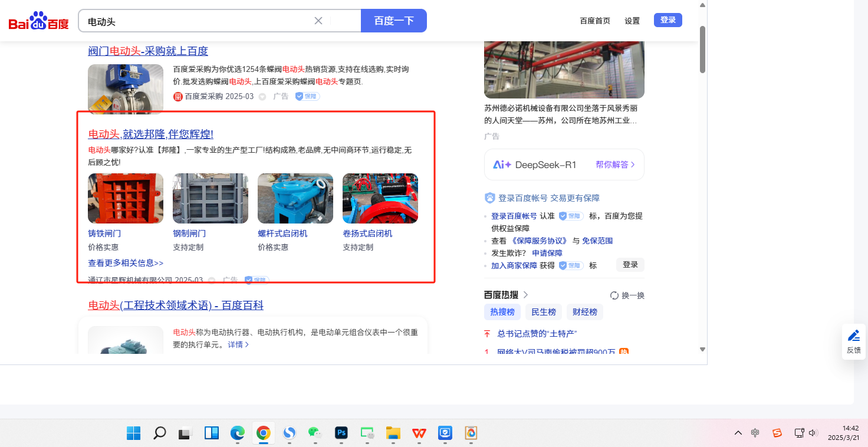Open the taskbar clock showing 14:42

click(843, 433)
